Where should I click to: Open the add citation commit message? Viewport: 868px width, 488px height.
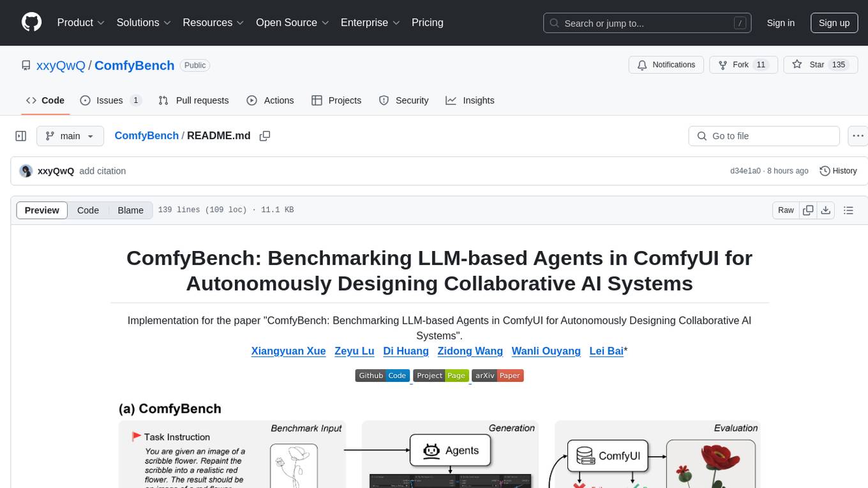click(x=103, y=171)
